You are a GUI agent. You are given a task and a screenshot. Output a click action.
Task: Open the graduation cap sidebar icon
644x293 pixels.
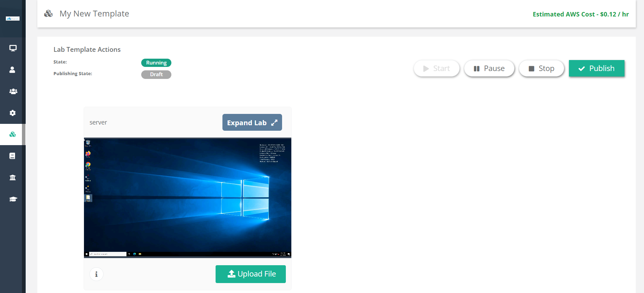(13, 199)
